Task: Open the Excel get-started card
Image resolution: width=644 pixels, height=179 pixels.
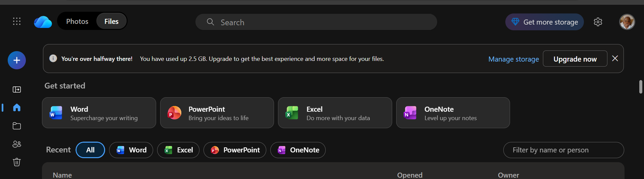Action: tap(335, 113)
